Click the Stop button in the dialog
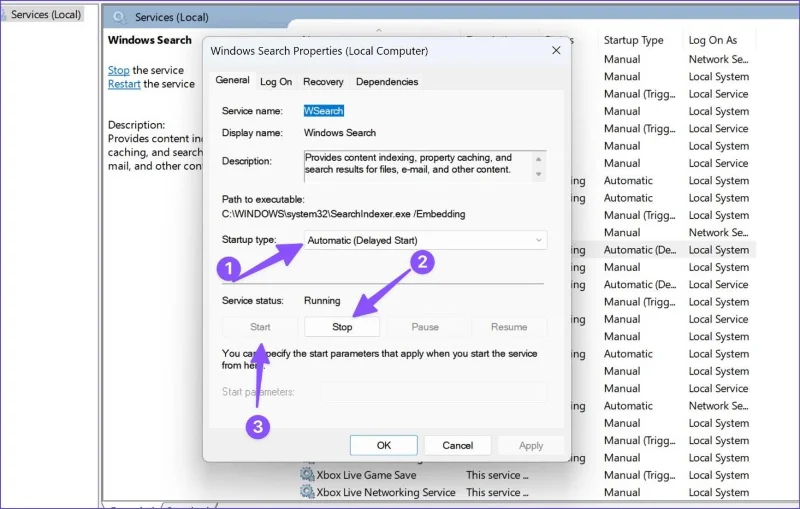 (342, 327)
